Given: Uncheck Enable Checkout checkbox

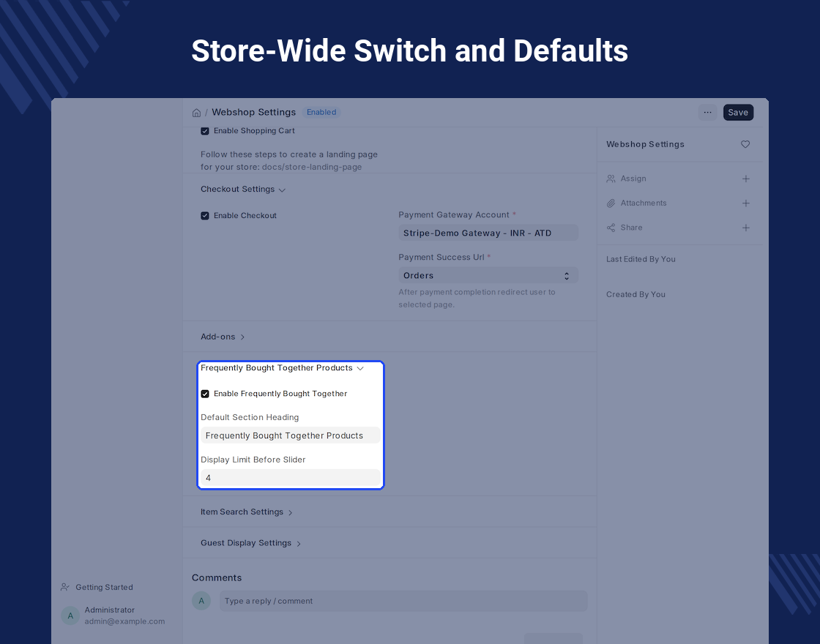Looking at the screenshot, I should [205, 216].
